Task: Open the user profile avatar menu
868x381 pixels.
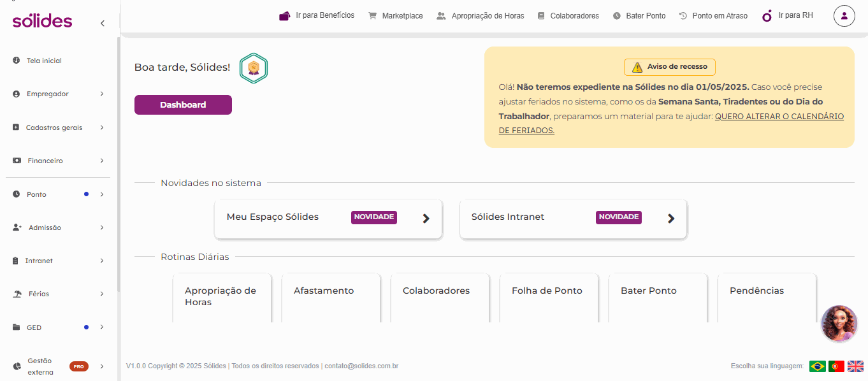Action: pyautogui.click(x=844, y=16)
